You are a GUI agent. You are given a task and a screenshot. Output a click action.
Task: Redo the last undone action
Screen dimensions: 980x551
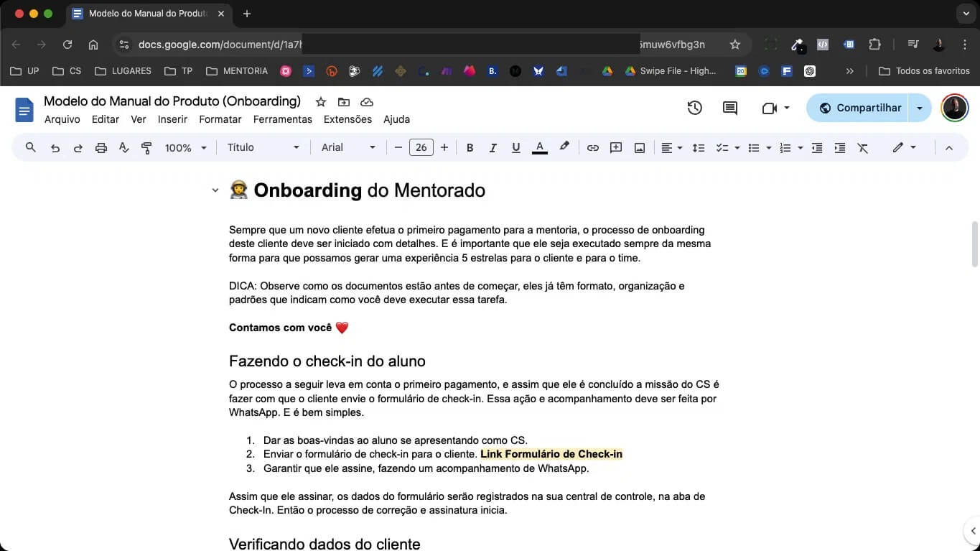point(78,147)
